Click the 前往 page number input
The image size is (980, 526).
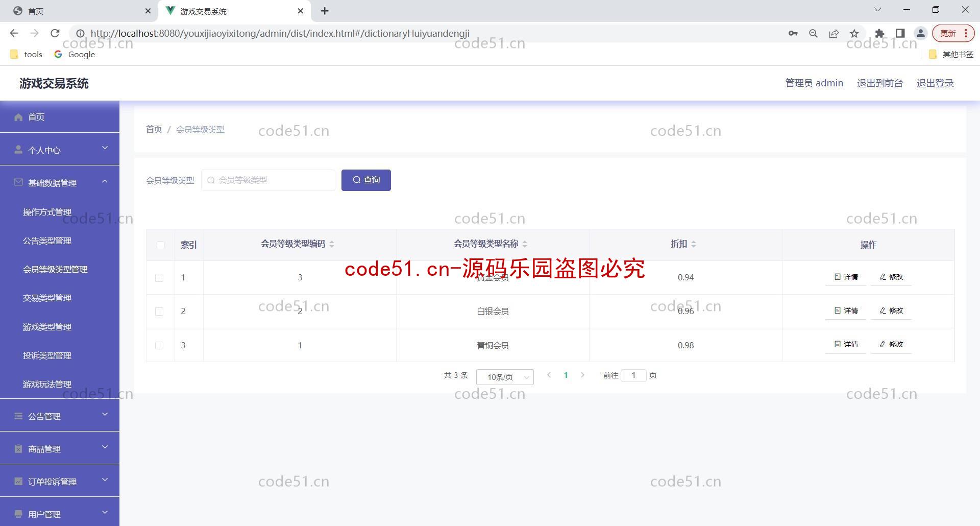pos(633,375)
